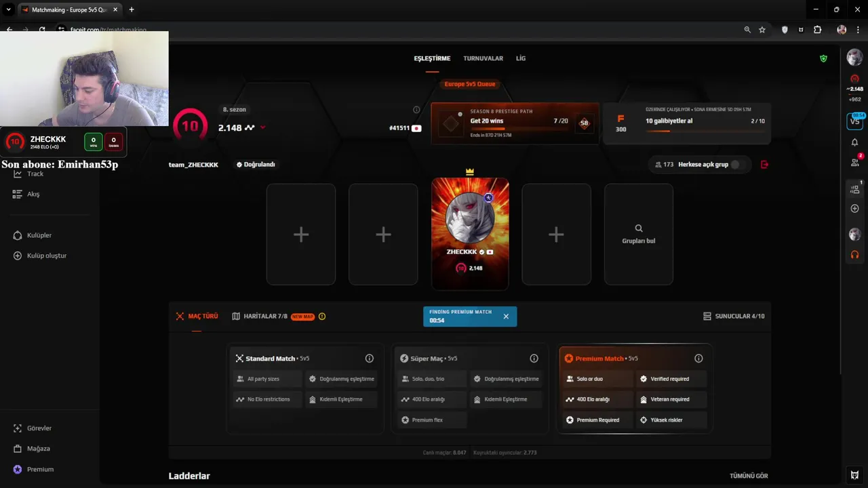The image size is (868, 488).
Task: Open friends icon with red 2 badge
Action: 855,162
